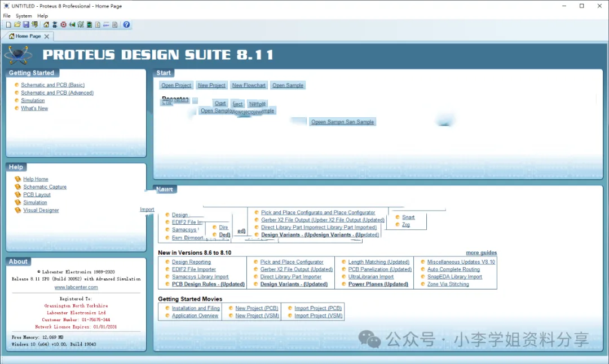Open the Pick and Place Configurator guide
This screenshot has height=364, width=609.
click(x=292, y=262)
